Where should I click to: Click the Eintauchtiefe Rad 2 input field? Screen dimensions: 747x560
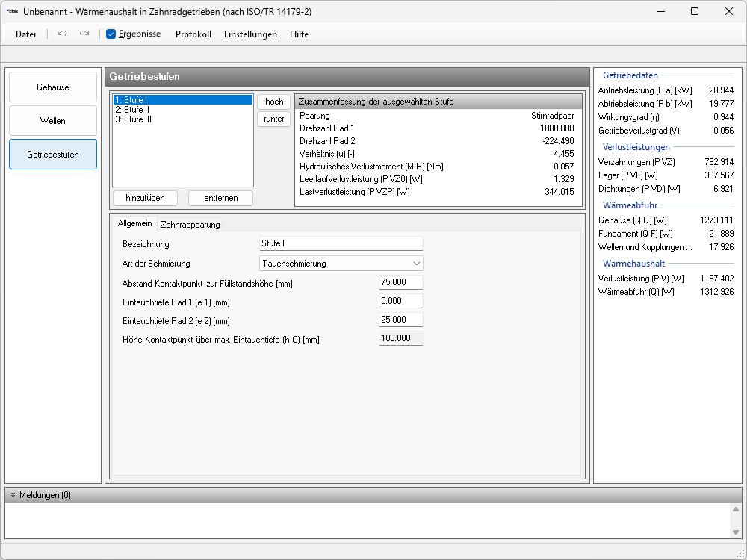click(400, 320)
